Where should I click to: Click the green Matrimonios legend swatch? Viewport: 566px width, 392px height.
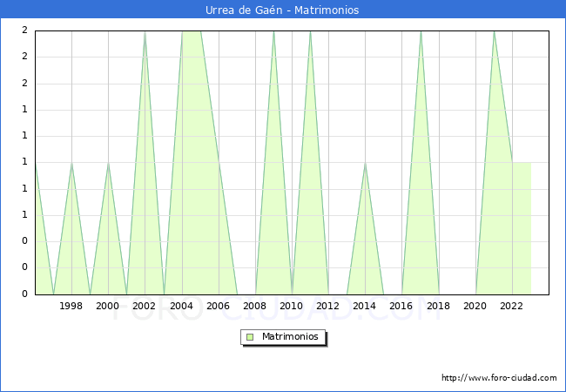[250, 337]
